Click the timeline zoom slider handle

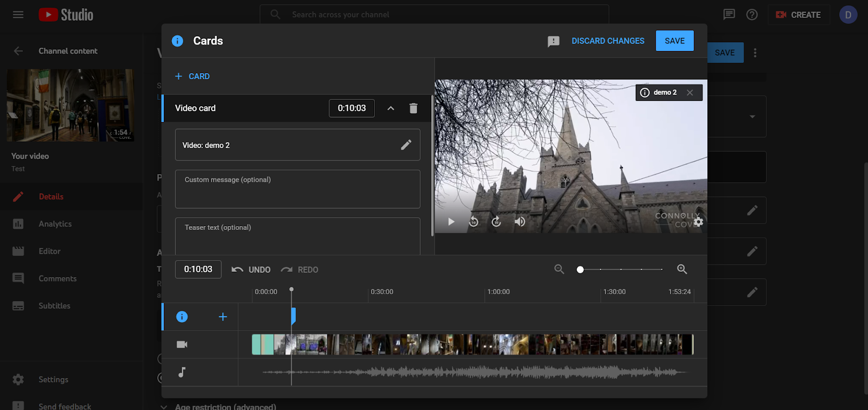580,270
